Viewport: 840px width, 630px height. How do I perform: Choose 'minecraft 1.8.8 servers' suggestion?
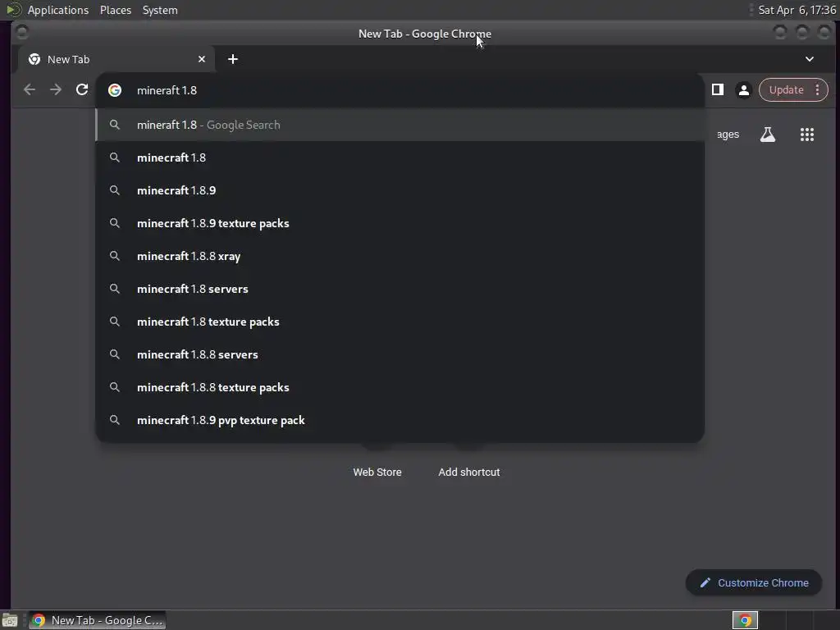tap(400, 354)
